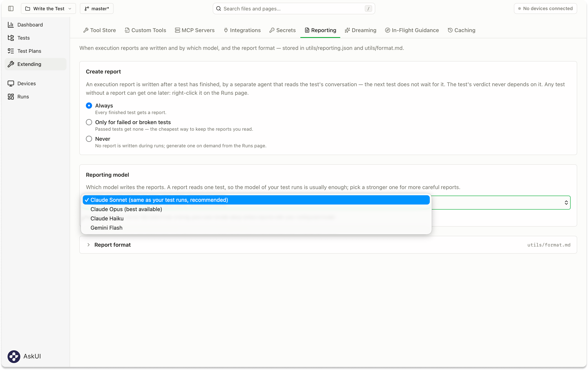Open the Integrations tab
The height and width of the screenshot is (370, 588).
[242, 30]
